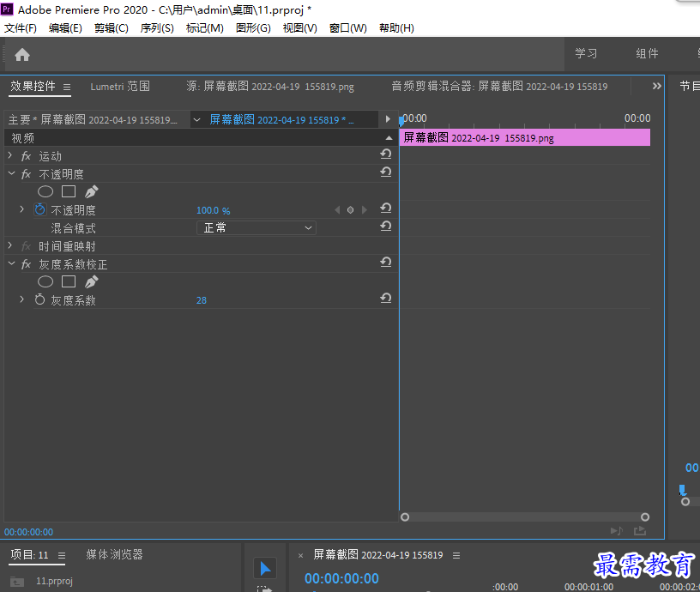Open the clip selector dropdown chevron
Image resolution: width=700 pixels, height=592 pixels.
(196, 119)
